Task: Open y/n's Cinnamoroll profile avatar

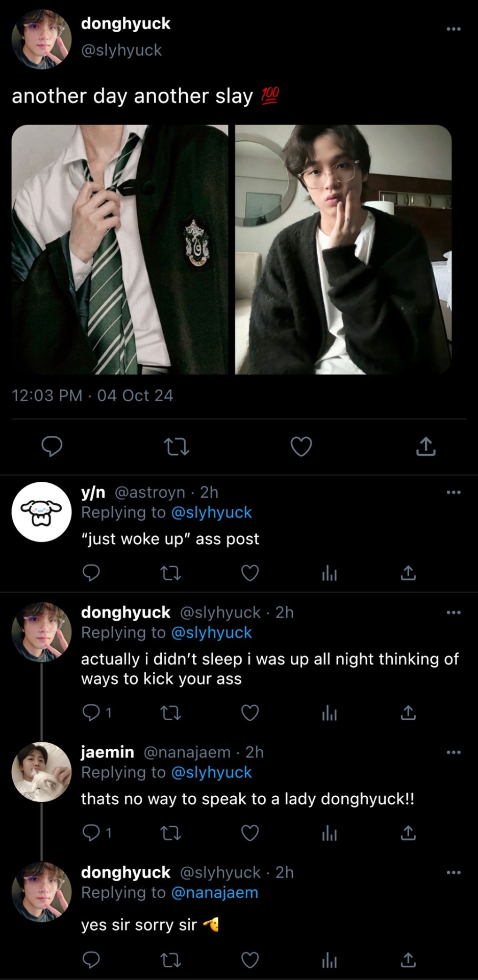Action: [x=41, y=512]
